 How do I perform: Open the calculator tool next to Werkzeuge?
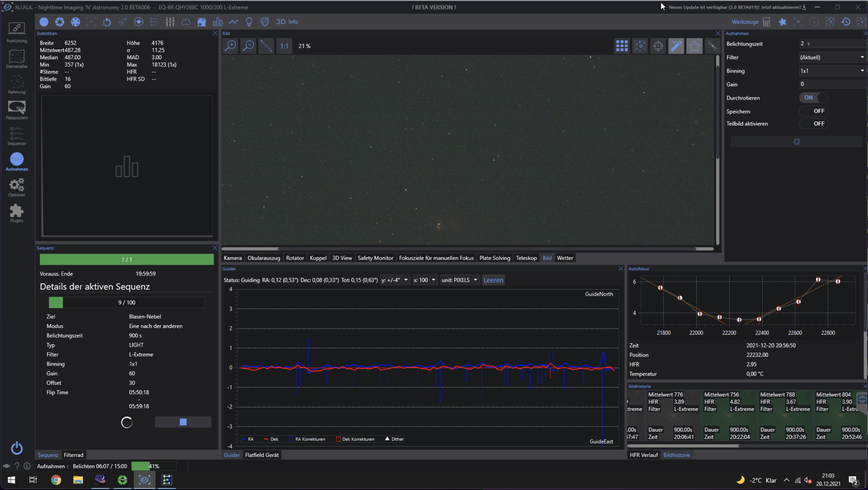coord(767,22)
